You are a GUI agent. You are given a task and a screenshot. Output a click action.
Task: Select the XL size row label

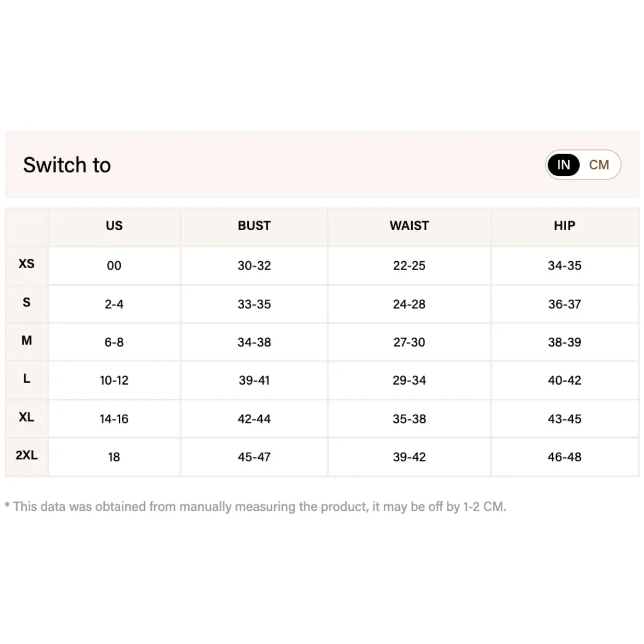pos(26,417)
